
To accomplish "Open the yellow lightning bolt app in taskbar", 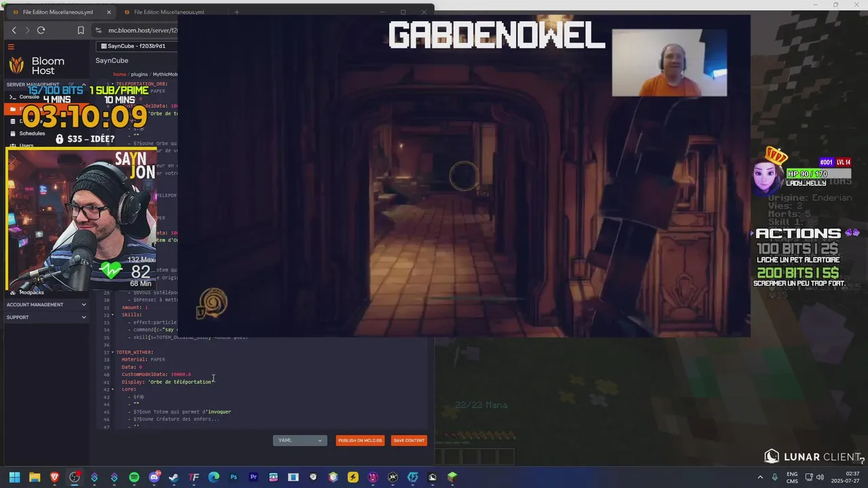I will [x=353, y=477].
